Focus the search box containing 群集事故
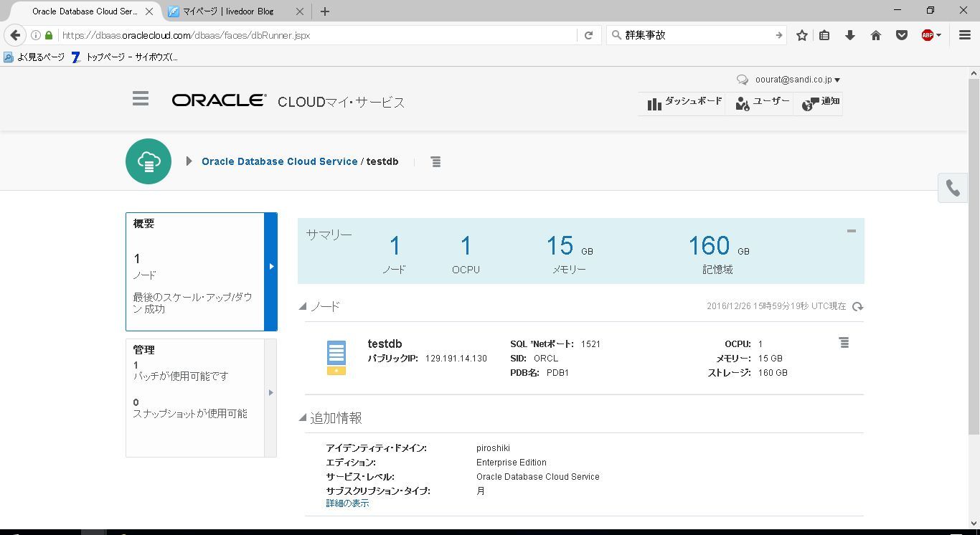Screen dimensions: 980x535 tap(697, 35)
